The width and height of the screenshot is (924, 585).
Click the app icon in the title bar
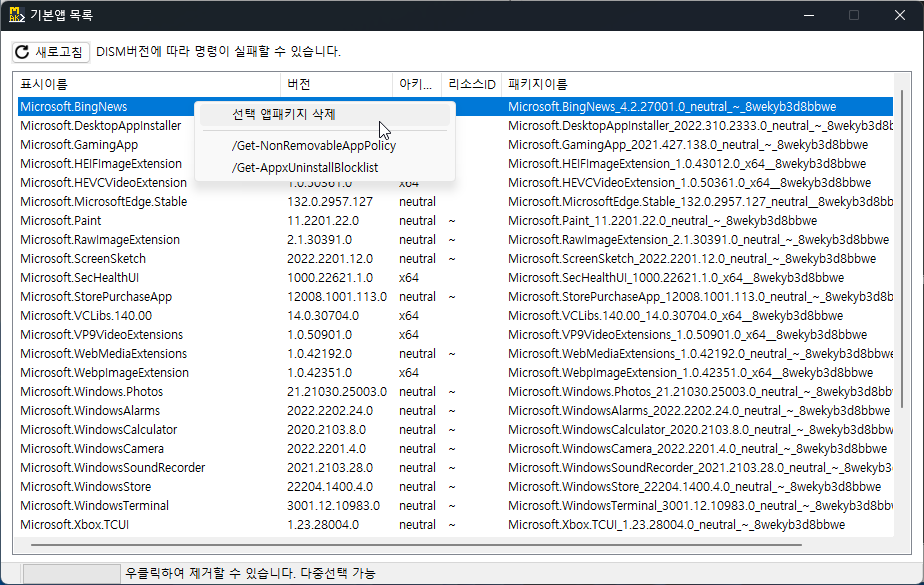16,15
